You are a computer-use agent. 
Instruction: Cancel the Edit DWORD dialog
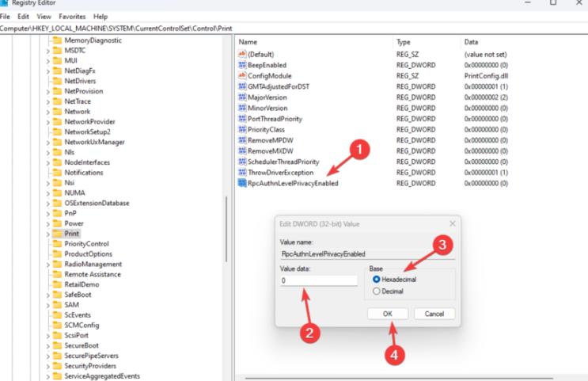[434, 314]
